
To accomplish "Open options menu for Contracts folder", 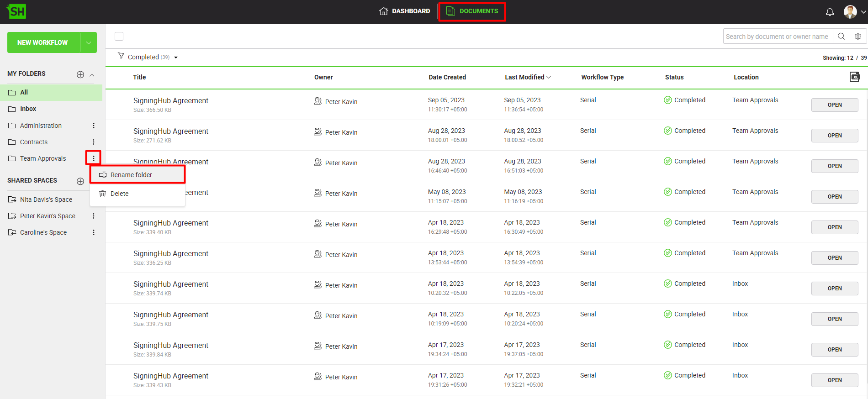I will 94,142.
